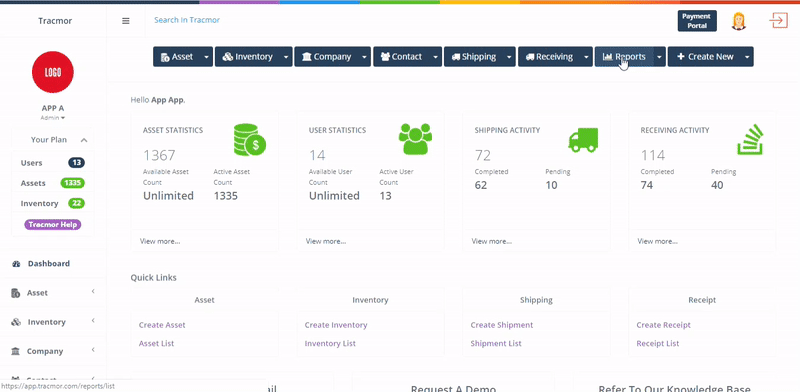Click the Company sidebar building icon
The height and width of the screenshot is (392, 800).
pyautogui.click(x=16, y=351)
